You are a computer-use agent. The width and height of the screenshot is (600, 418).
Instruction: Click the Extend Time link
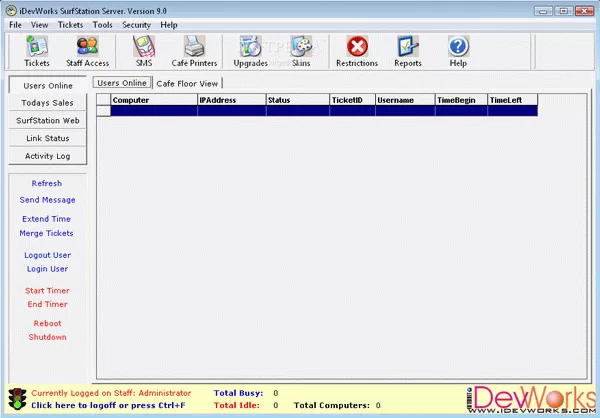[x=47, y=218]
